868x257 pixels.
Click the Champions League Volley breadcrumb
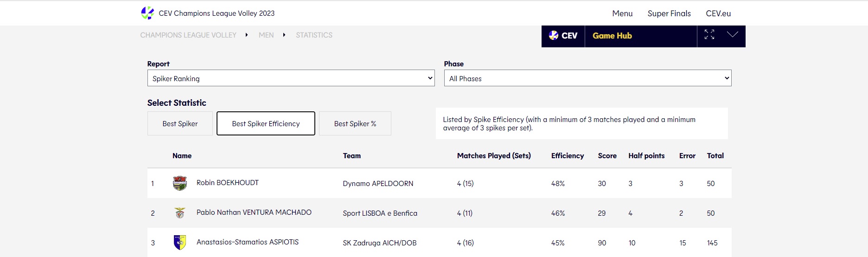pos(188,35)
